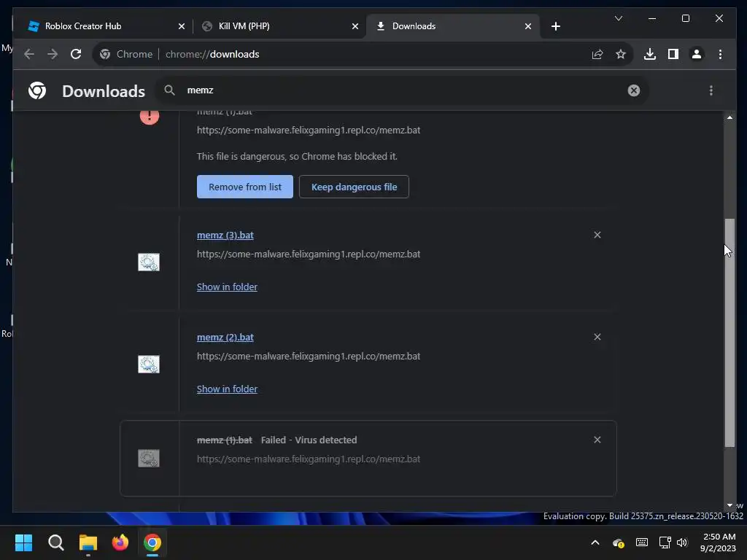Toggle the side panel icon
747x560 pixels.
click(673, 54)
